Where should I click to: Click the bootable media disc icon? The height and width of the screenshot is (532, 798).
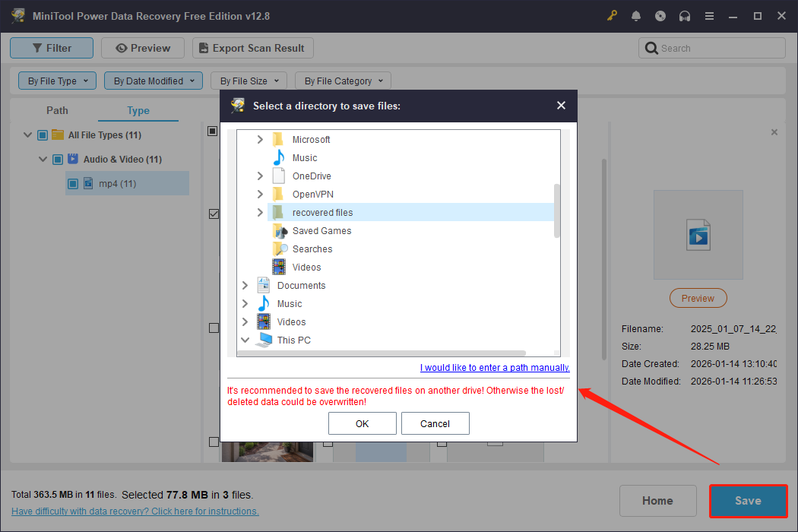(660, 15)
